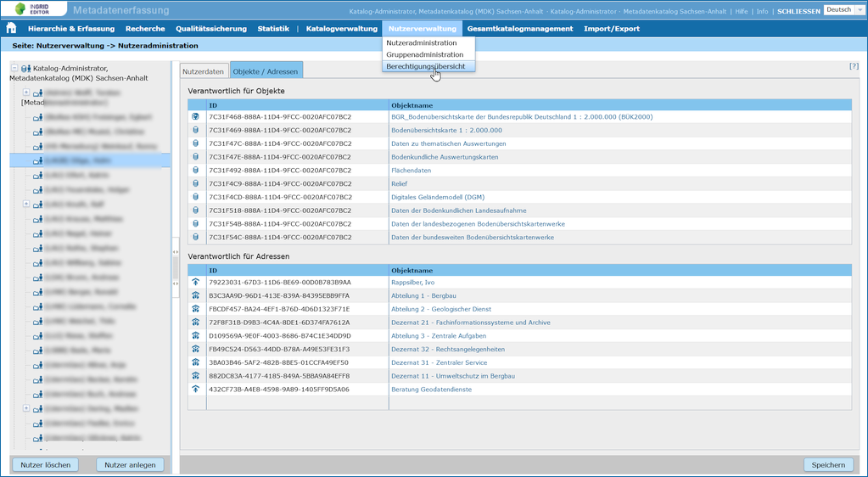Open the Import/Export menu
Screen dimensions: 868x477
point(612,29)
